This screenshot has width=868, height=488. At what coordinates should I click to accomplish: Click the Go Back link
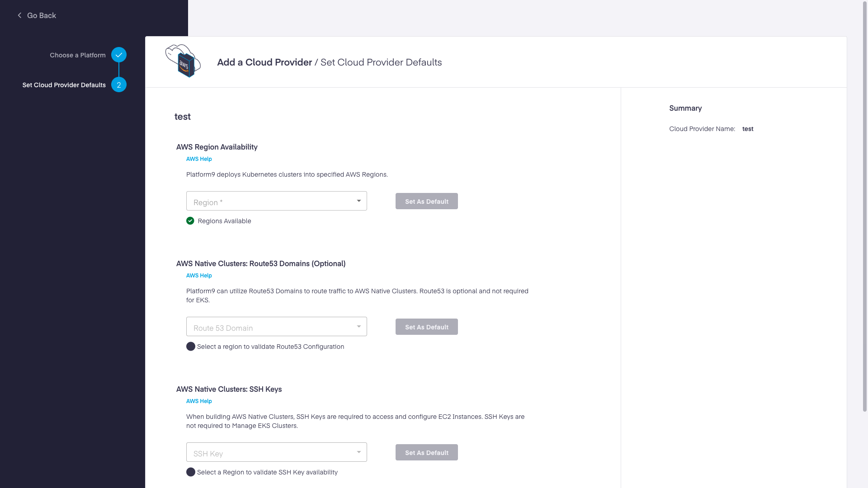pyautogui.click(x=41, y=15)
